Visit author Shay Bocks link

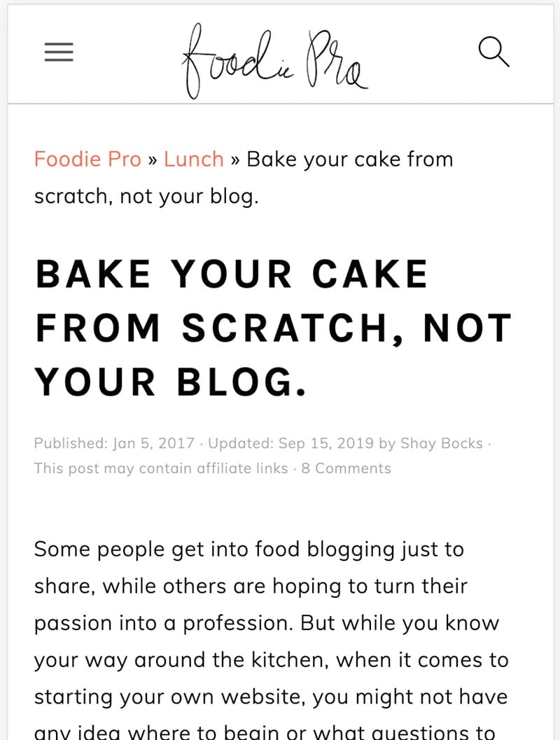pyautogui.click(x=442, y=443)
